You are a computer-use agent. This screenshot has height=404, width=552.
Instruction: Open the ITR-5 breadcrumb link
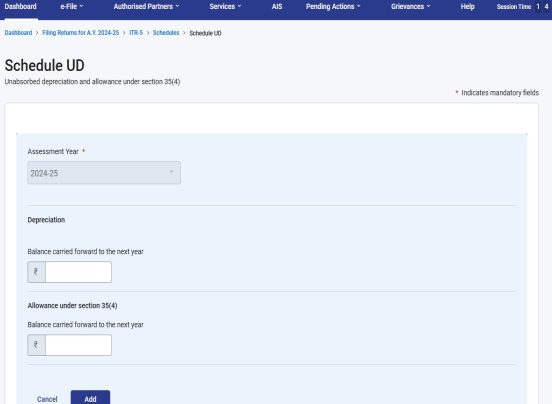tap(136, 33)
